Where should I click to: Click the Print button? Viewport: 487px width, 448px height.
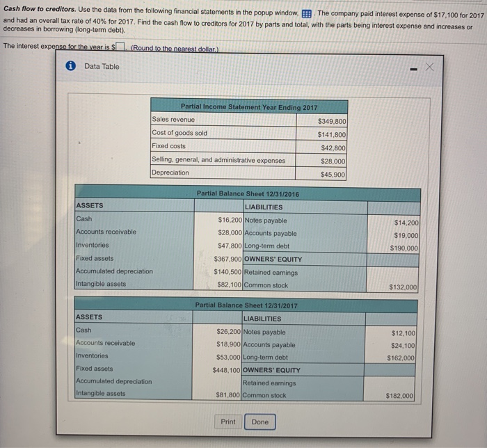tap(228, 422)
